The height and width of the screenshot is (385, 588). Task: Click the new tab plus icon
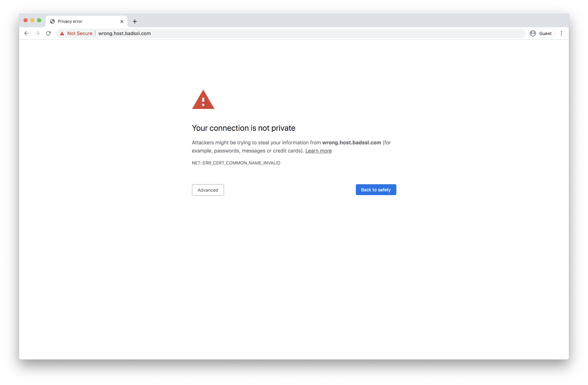point(135,21)
